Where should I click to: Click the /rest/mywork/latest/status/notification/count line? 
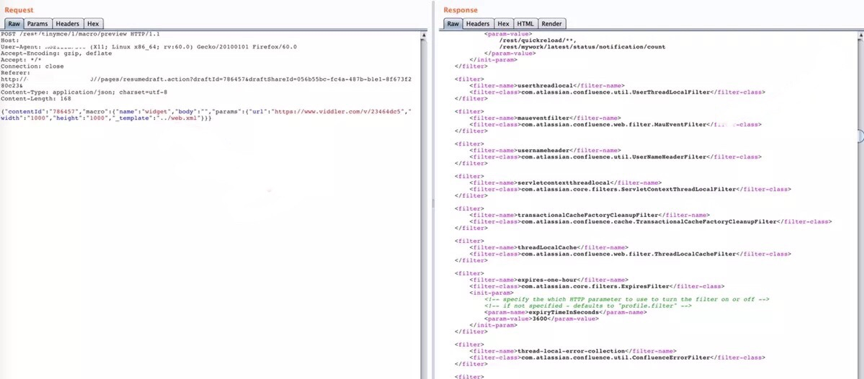pyautogui.click(x=581, y=47)
